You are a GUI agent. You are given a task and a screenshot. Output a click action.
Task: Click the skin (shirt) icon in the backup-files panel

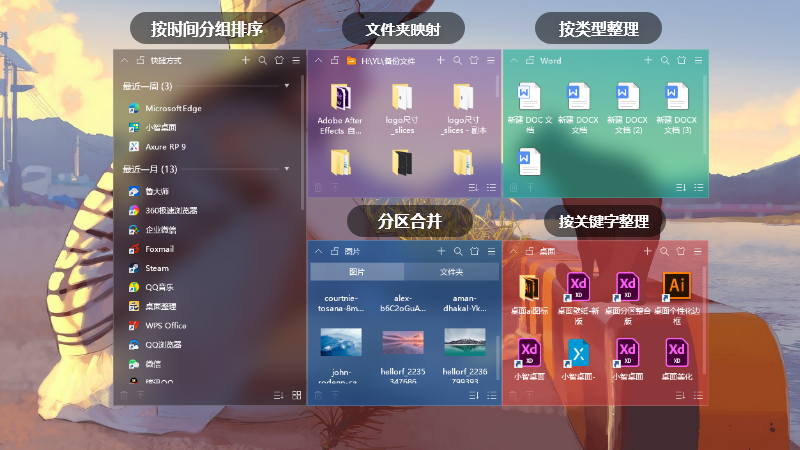[474, 60]
